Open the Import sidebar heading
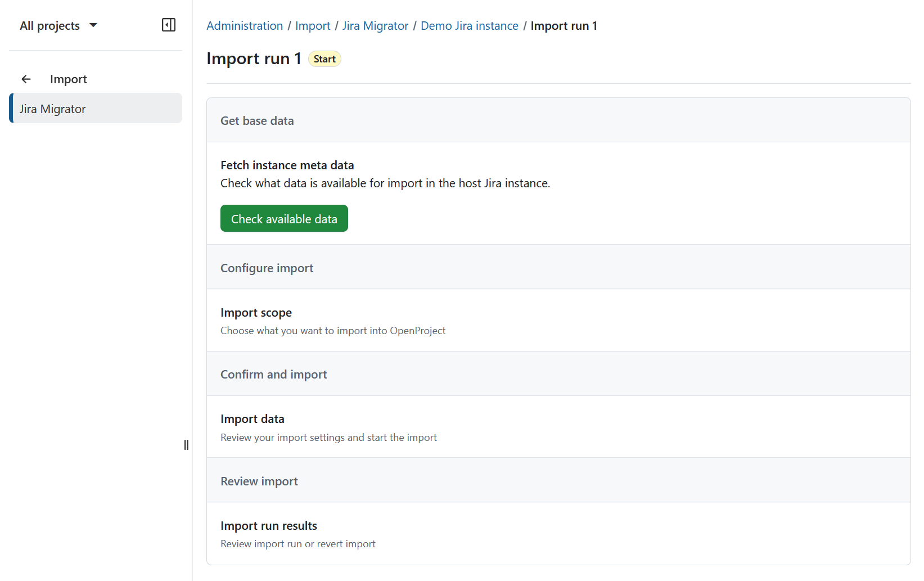 [x=69, y=79]
